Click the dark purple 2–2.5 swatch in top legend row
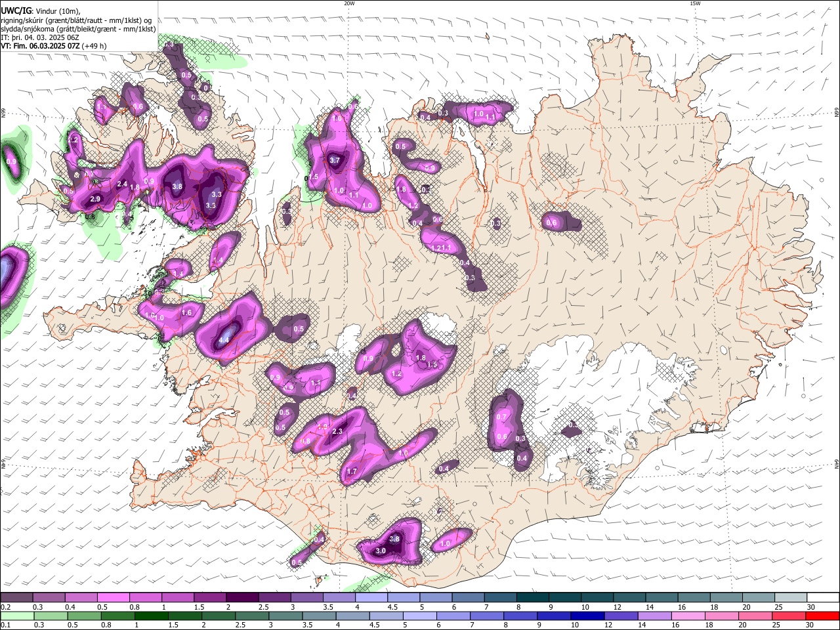 coord(241,598)
